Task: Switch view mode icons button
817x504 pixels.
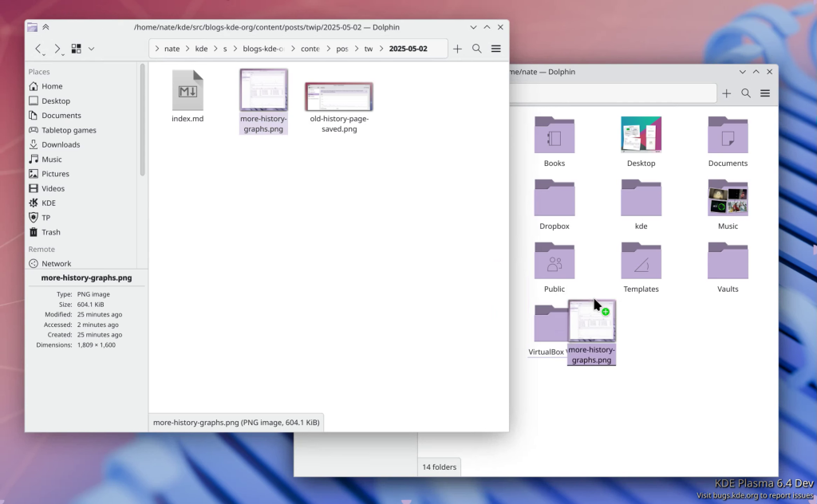Action: click(76, 49)
